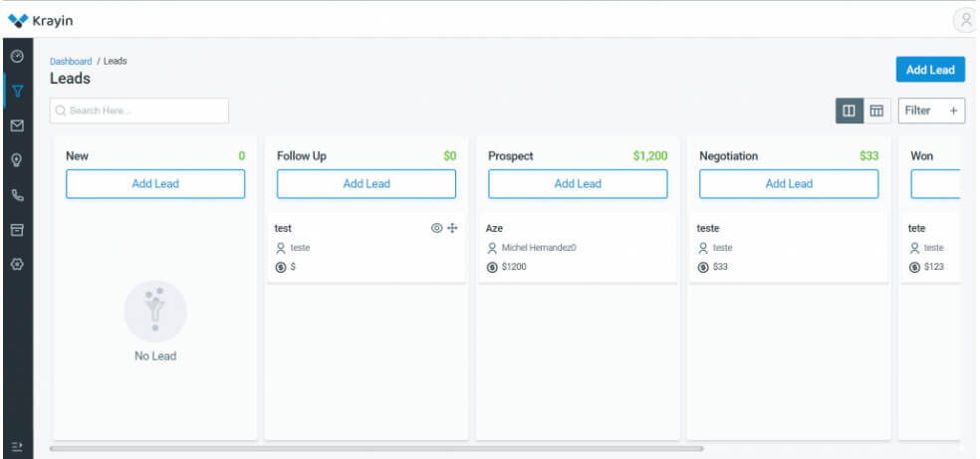
Task: Click the Leads page title
Action: click(70, 79)
